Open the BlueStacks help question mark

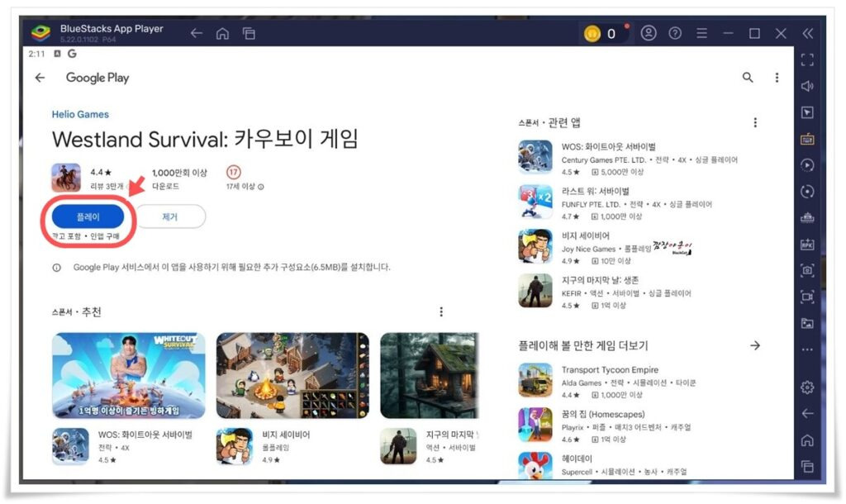[675, 33]
